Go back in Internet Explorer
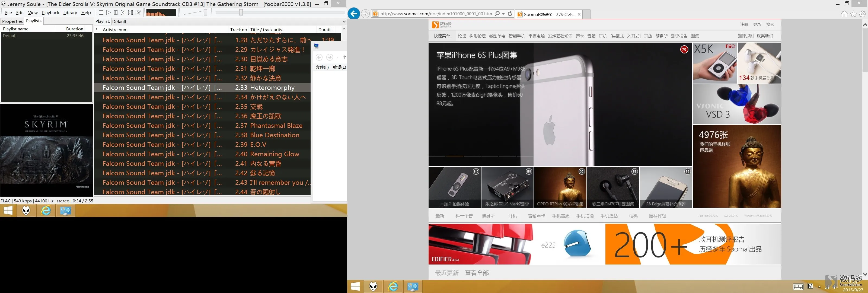Viewport: 868px width, 293px height. click(x=353, y=14)
